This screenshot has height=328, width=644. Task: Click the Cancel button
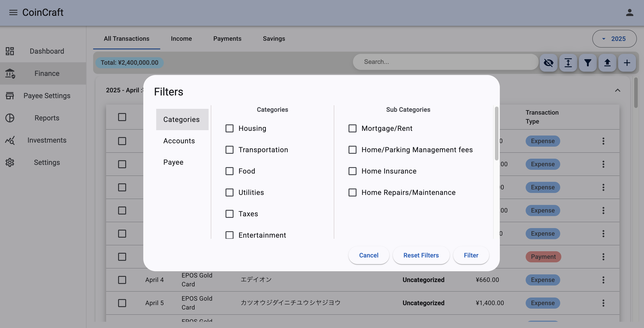[369, 255]
